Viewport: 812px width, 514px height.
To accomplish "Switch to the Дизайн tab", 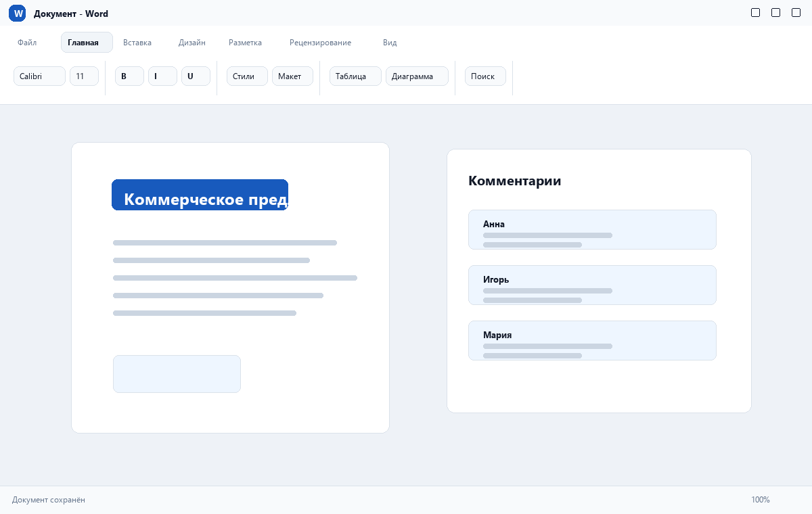I will click(x=192, y=43).
